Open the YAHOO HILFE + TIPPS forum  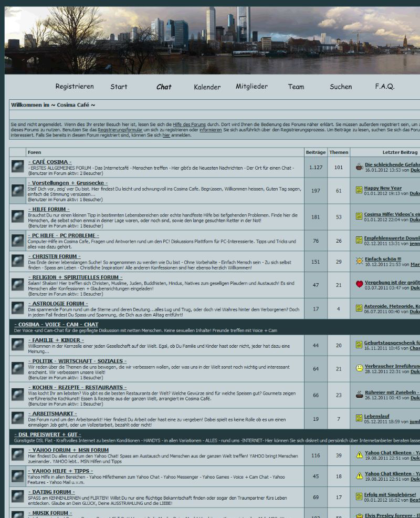pyautogui.click(x=60, y=471)
